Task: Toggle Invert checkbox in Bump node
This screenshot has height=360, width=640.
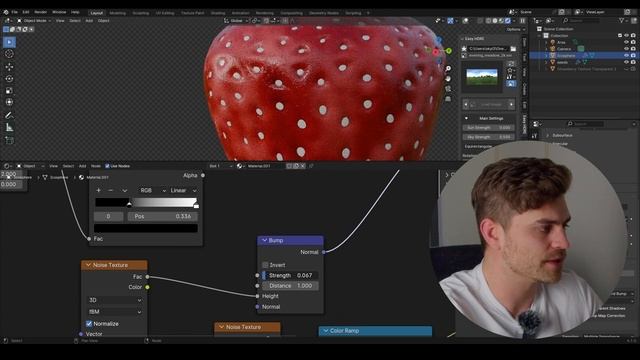Action: point(265,265)
